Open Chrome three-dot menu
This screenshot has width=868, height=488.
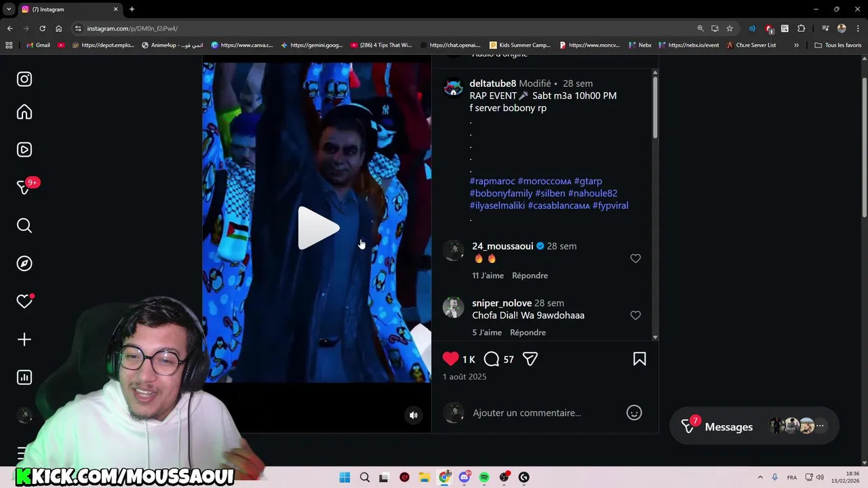[x=858, y=28]
